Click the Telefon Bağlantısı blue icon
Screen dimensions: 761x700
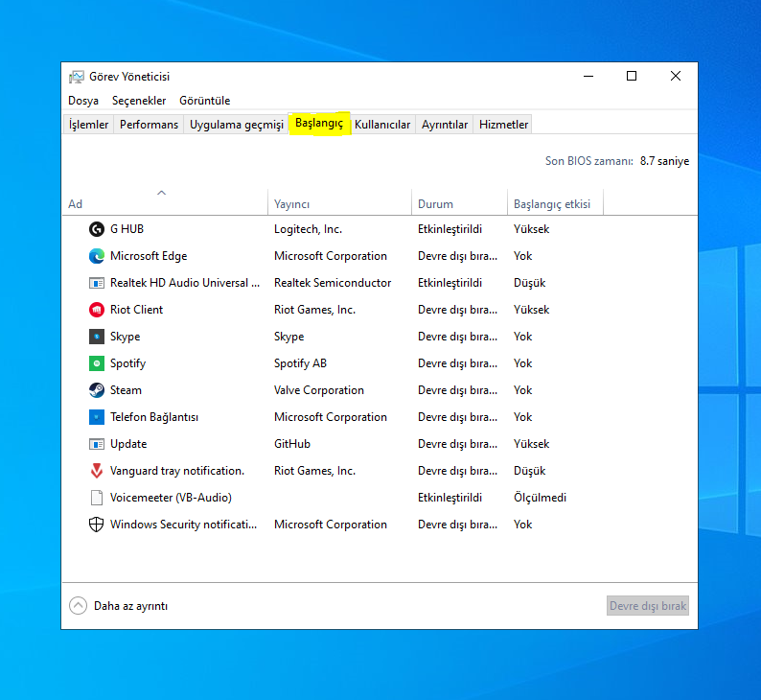[97, 417]
